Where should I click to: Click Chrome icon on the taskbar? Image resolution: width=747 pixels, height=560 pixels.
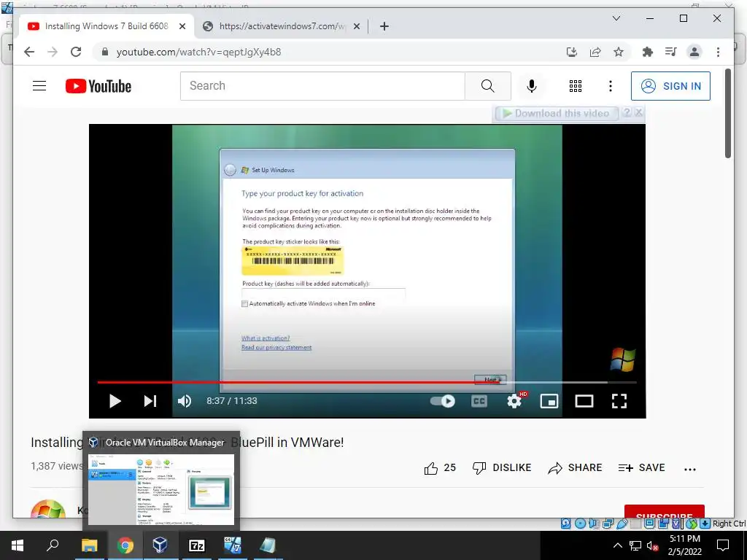click(125, 545)
